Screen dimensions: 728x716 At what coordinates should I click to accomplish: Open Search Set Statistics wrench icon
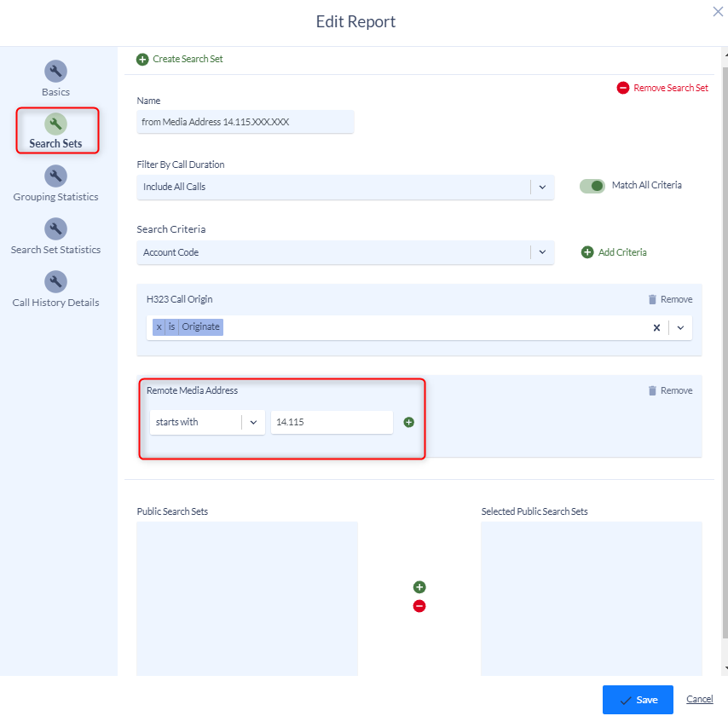coord(55,229)
